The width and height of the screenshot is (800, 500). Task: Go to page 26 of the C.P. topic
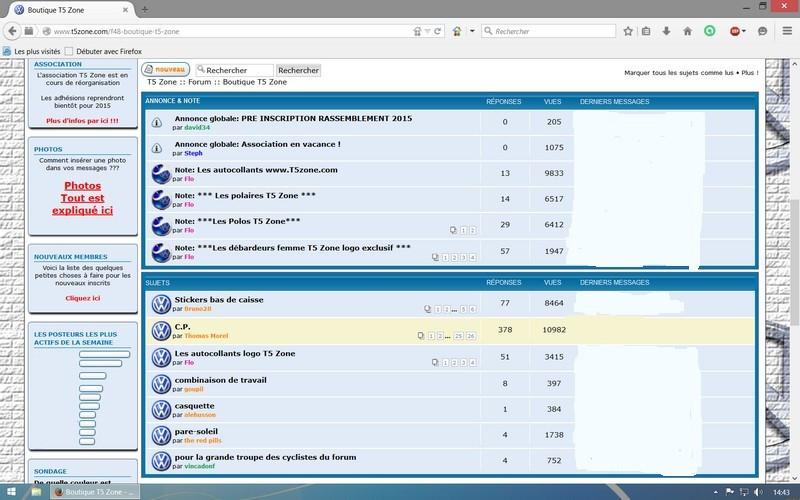471,336
